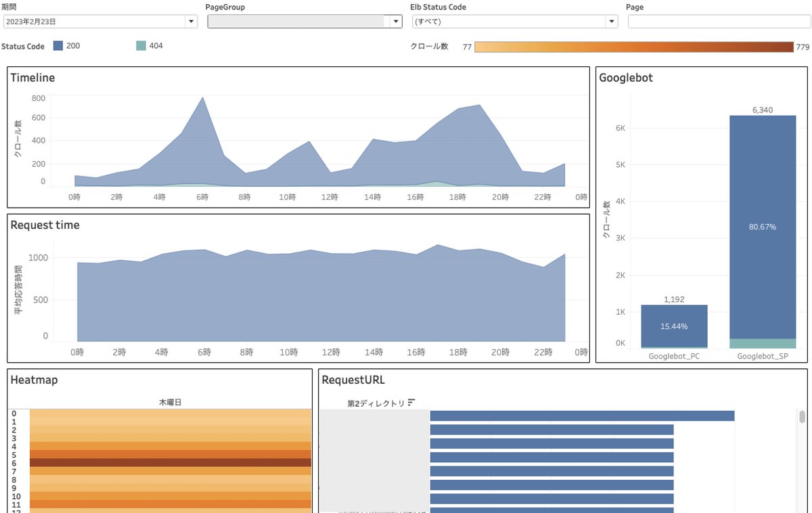
Task: Select the heatmap row for hour 11
Action: (171, 504)
